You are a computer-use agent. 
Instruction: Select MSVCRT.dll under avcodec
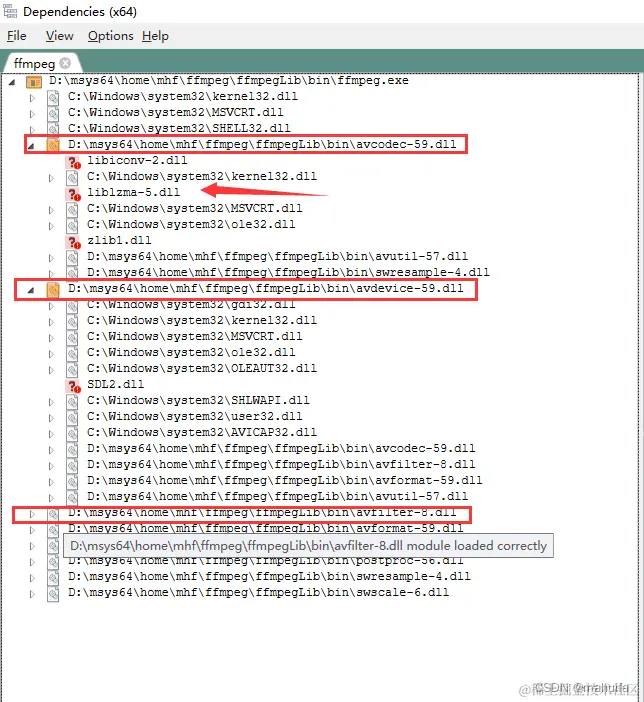point(194,209)
